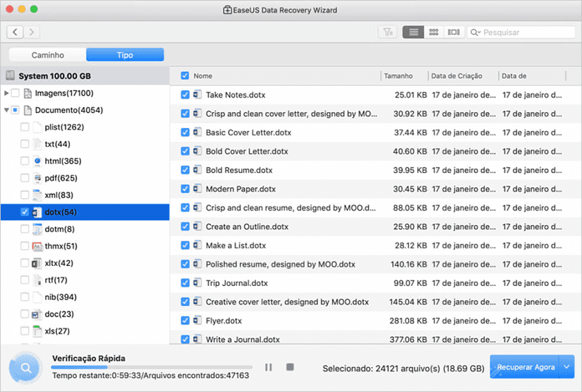Screen dimensions: 582x392
Task: Select the Modern Paper.dotx file name
Action: tap(240, 189)
